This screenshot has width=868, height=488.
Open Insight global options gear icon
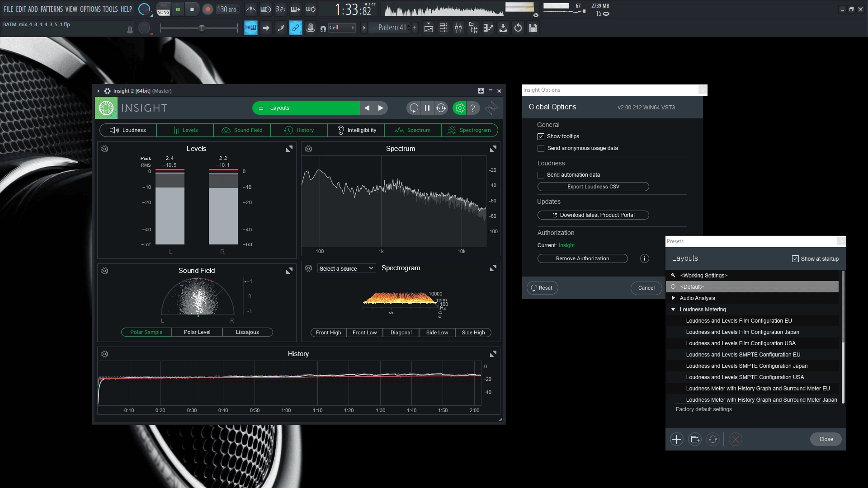coord(460,108)
